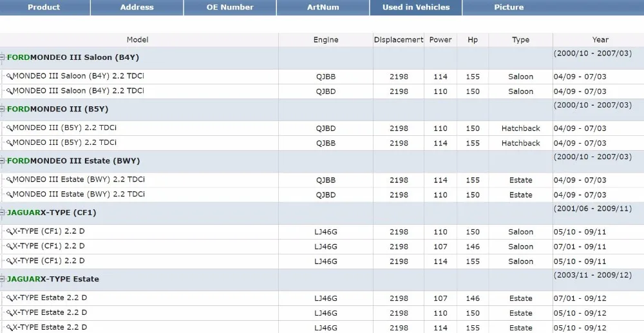Select model text of Mondeo (B5Y) QJBD row
Screen dimensions: 644x333
[x=64, y=128]
